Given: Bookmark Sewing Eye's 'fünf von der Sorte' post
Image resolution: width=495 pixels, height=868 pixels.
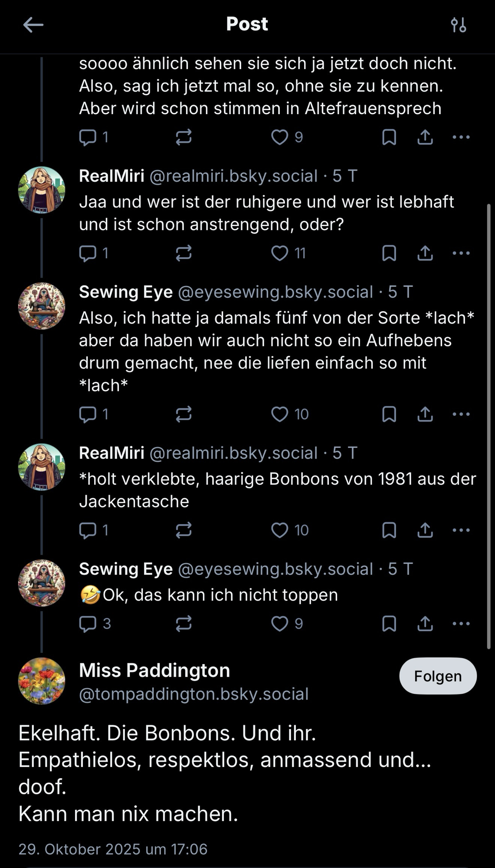Looking at the screenshot, I should coord(389,414).
